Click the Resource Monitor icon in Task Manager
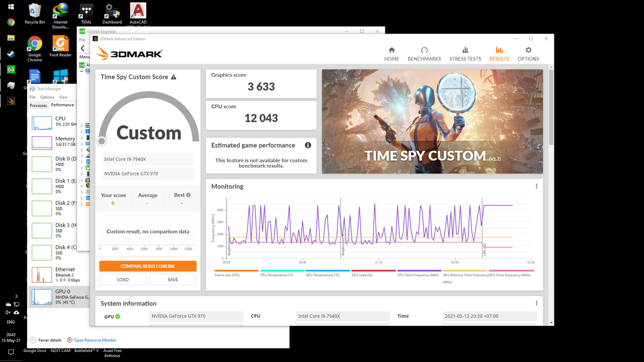644x362 pixels. coord(70,340)
